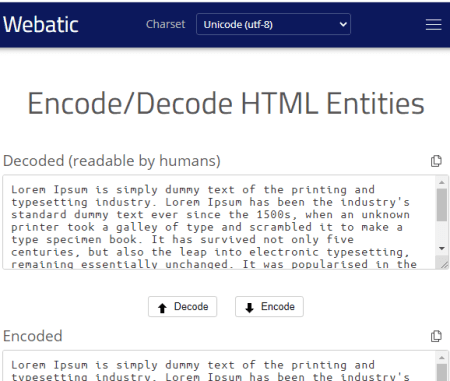Click the chevron arrow of Unicode (utf-8) selector

(343, 24)
